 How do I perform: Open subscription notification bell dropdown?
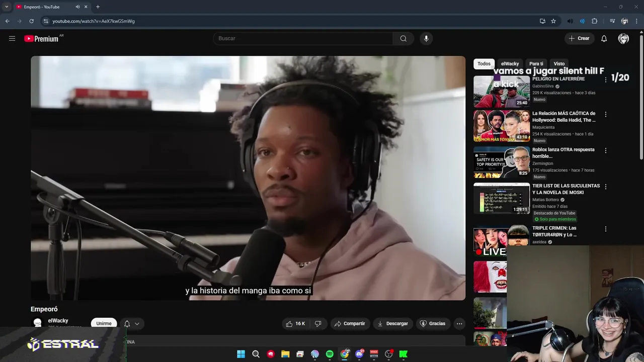[x=131, y=324]
